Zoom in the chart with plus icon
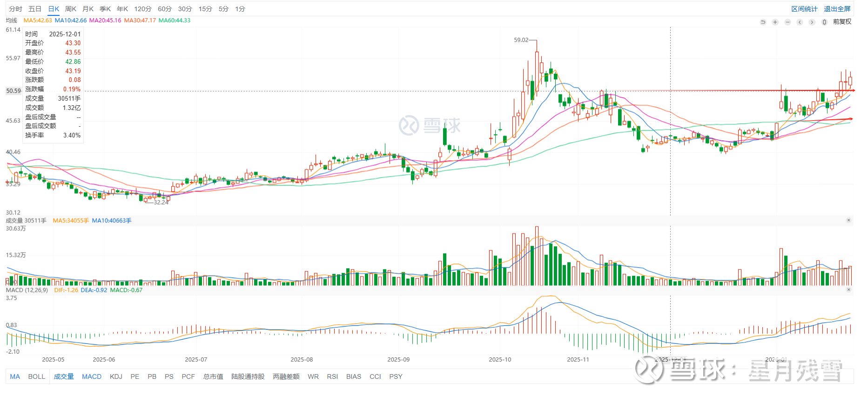The width and height of the screenshot is (868, 397). coord(775,22)
